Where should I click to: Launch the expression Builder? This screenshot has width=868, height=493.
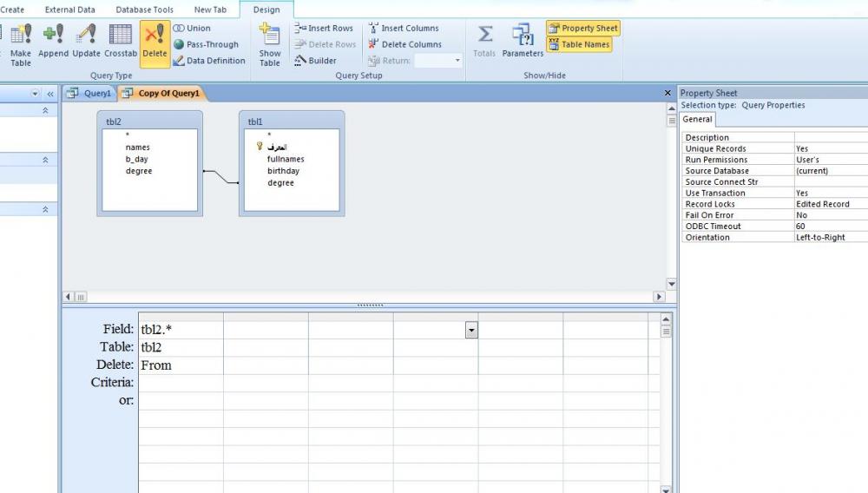pyautogui.click(x=316, y=61)
